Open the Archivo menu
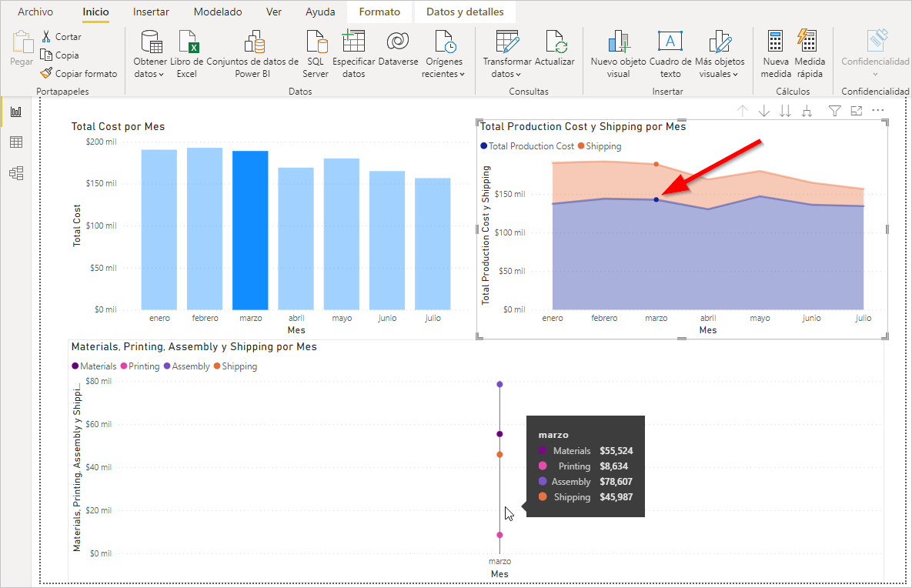This screenshot has width=912, height=588. (35, 12)
